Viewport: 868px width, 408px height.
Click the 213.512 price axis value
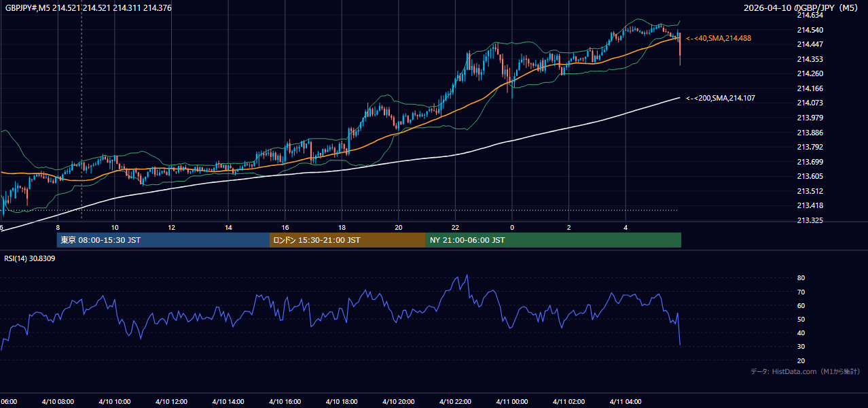(x=810, y=191)
